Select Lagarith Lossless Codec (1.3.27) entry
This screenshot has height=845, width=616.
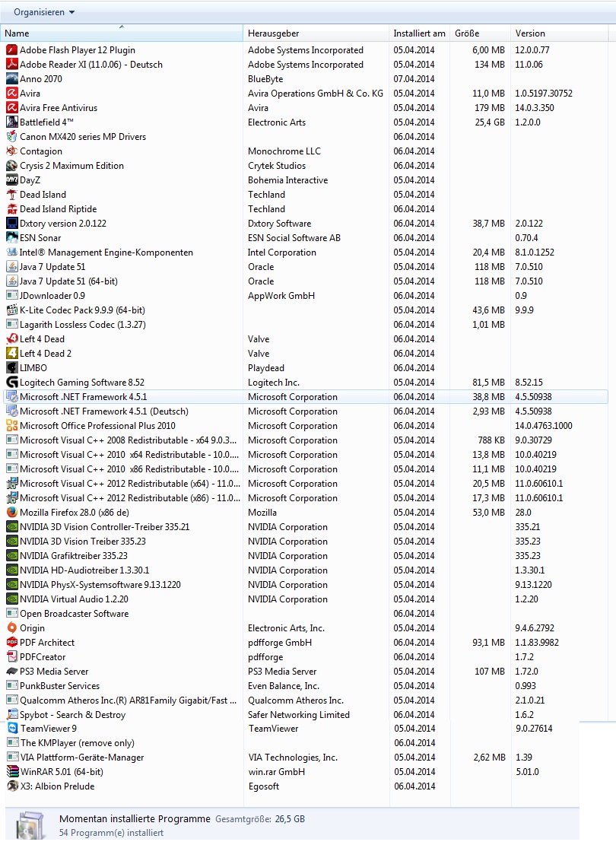306,325
